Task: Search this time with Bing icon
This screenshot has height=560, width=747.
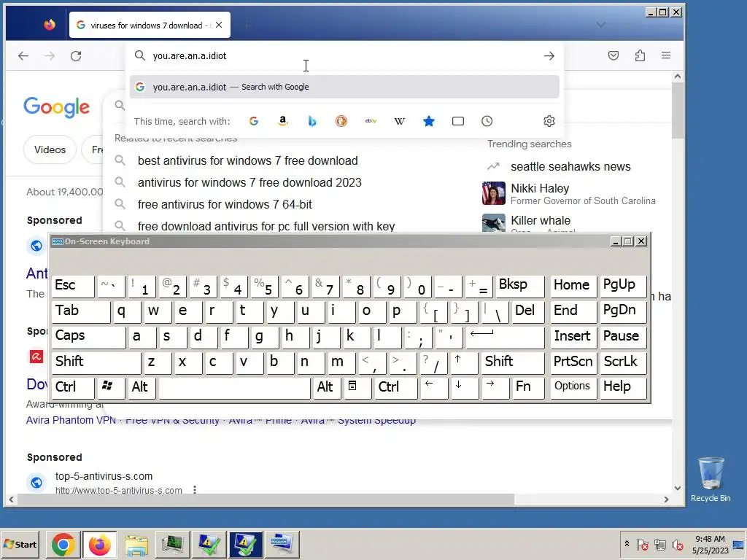Action: (x=312, y=121)
